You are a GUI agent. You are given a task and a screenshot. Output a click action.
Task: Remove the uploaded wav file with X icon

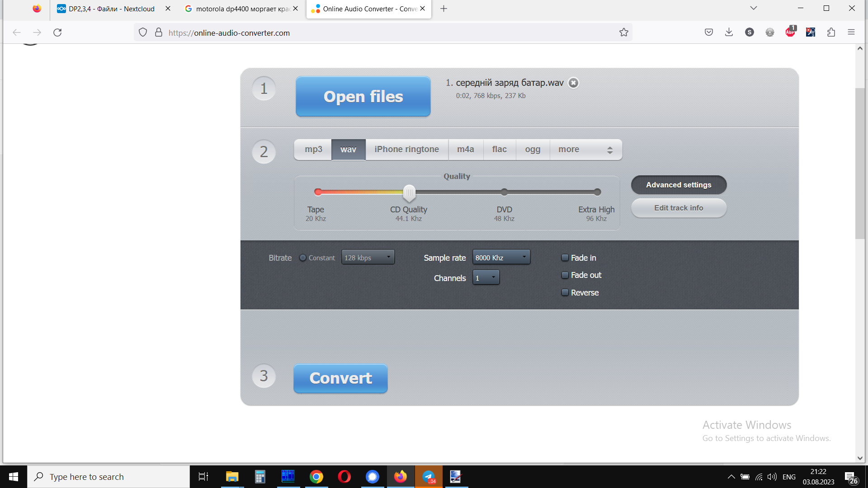[x=573, y=83]
